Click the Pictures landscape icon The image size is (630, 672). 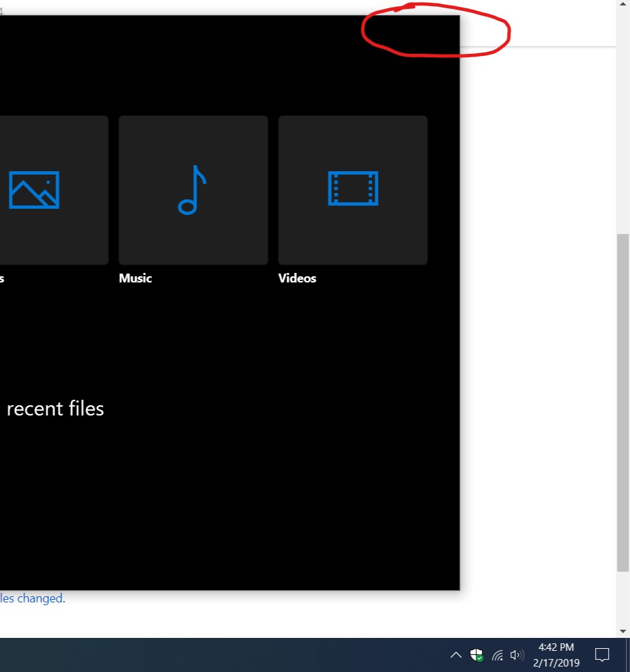click(34, 190)
